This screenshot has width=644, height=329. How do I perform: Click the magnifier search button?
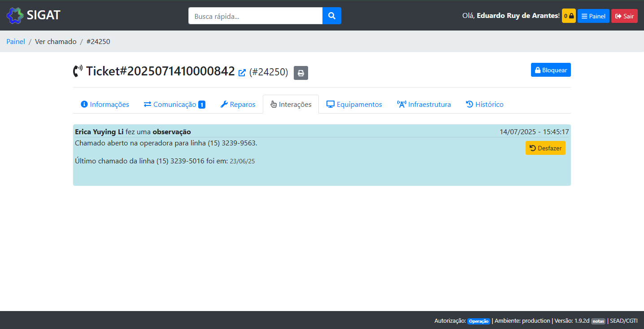click(x=332, y=16)
